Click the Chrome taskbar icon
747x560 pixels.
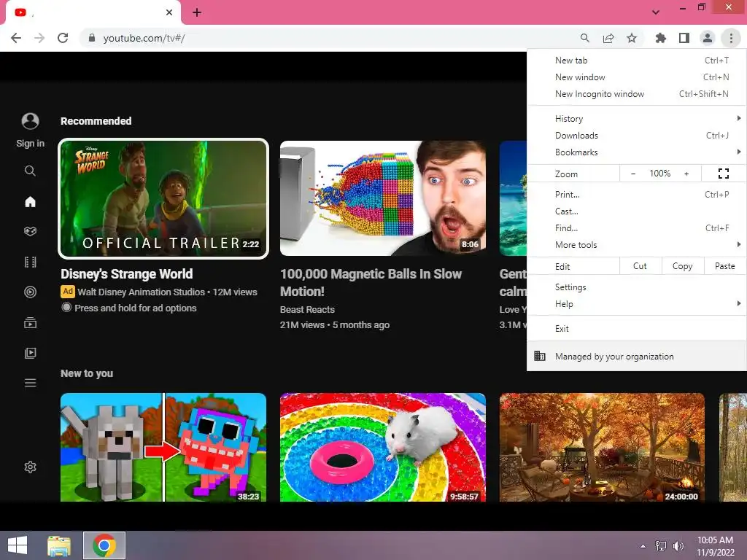click(x=104, y=545)
